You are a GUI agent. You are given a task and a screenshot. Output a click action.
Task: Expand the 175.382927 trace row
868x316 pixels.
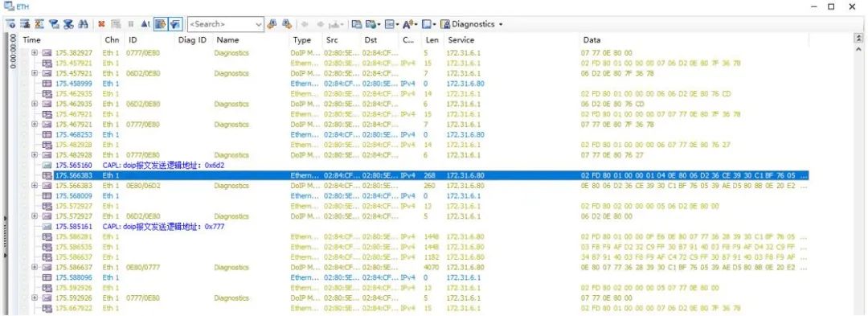click(x=35, y=53)
